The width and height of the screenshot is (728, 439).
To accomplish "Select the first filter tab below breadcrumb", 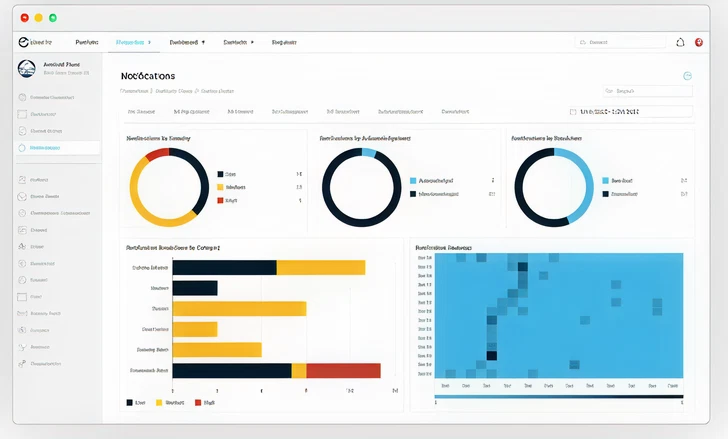I will pyautogui.click(x=140, y=112).
